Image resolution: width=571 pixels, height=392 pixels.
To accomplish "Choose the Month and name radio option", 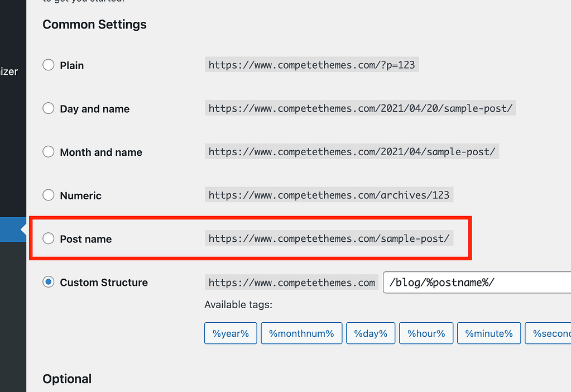I will tap(49, 151).
